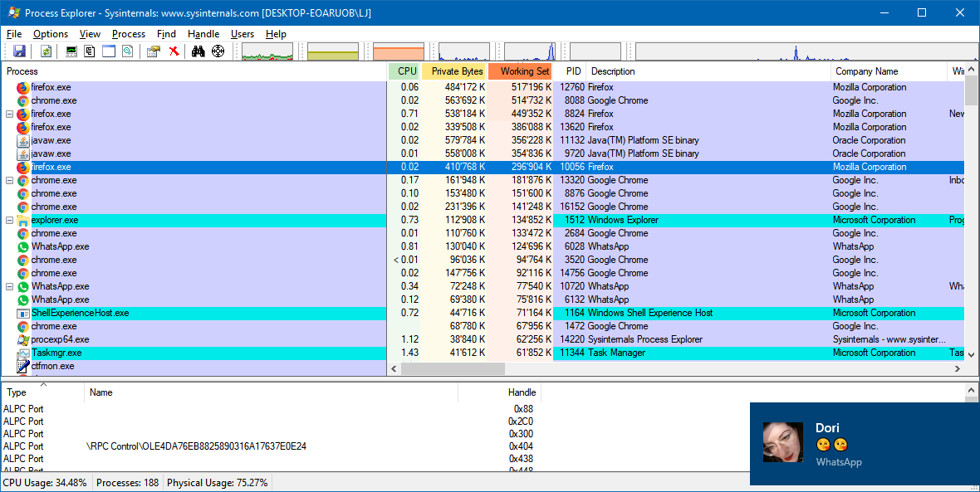Click the process list scroll down arrow

(971, 354)
